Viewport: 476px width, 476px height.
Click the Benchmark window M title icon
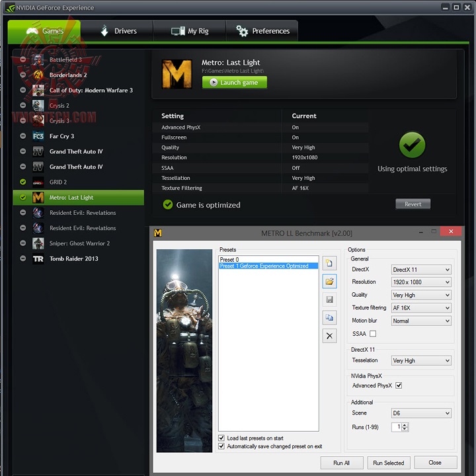(x=158, y=233)
